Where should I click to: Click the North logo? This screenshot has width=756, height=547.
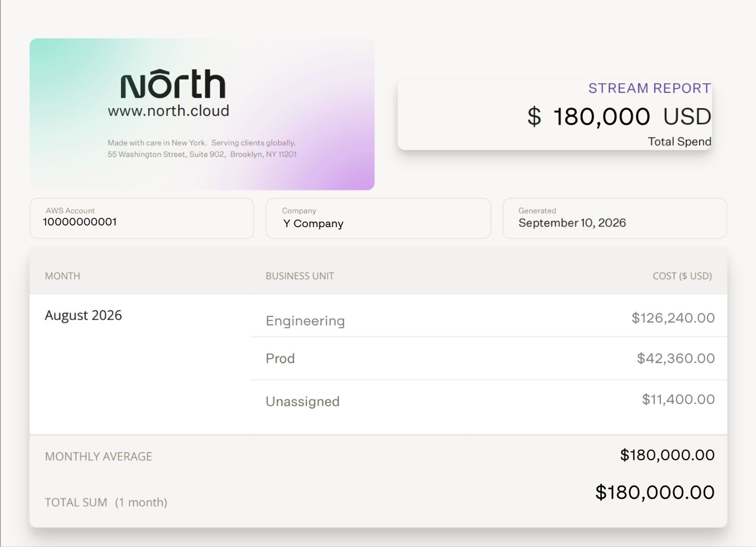coord(173,84)
